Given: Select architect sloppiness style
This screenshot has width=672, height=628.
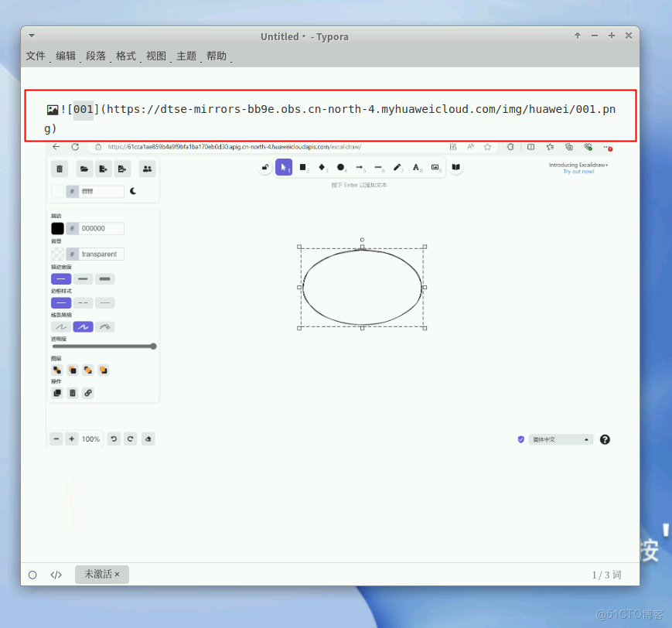Looking at the screenshot, I should [x=61, y=327].
